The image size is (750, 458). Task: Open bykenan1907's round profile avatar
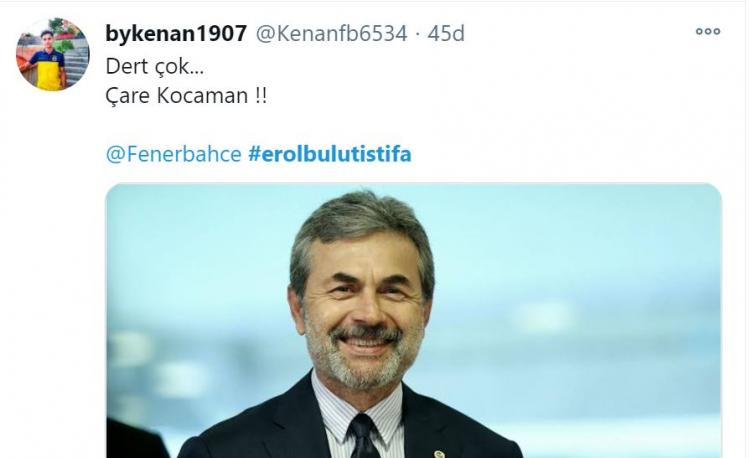(x=53, y=54)
